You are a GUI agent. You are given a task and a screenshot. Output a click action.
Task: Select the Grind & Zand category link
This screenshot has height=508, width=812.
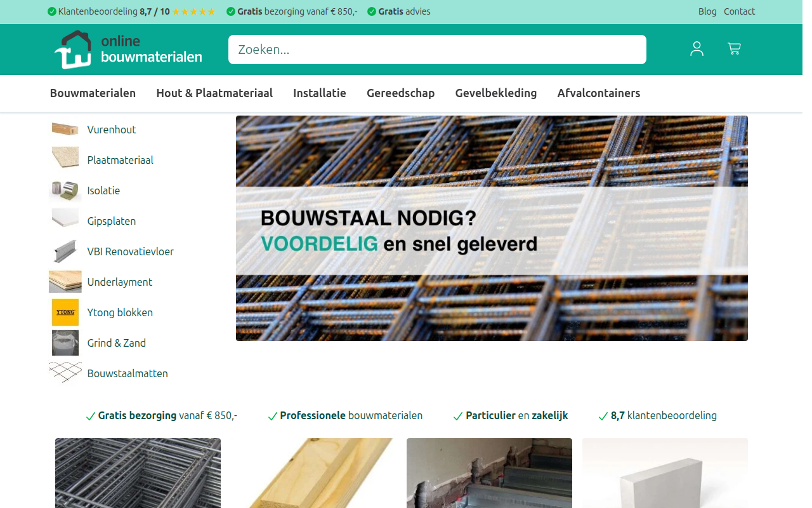click(x=117, y=343)
